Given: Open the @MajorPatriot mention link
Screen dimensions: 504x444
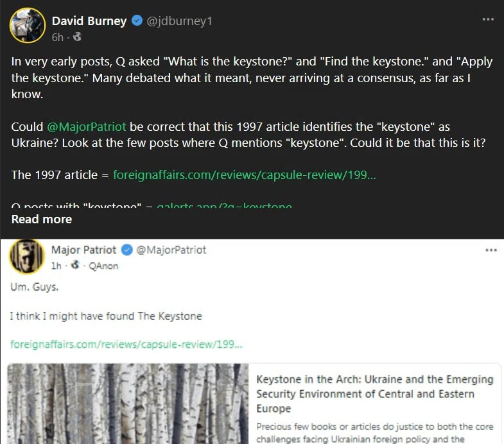Looking at the screenshot, I should (87, 126).
